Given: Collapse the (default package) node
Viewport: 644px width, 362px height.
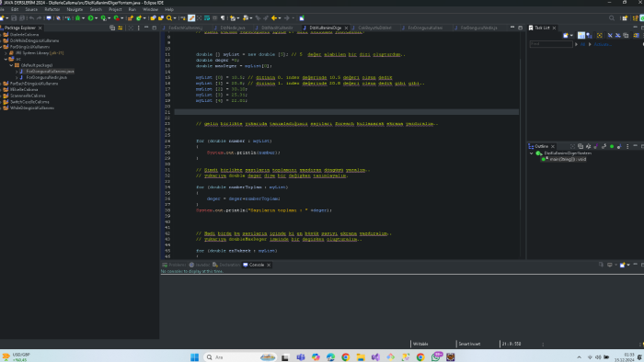Looking at the screenshot, I should [x=11, y=65].
